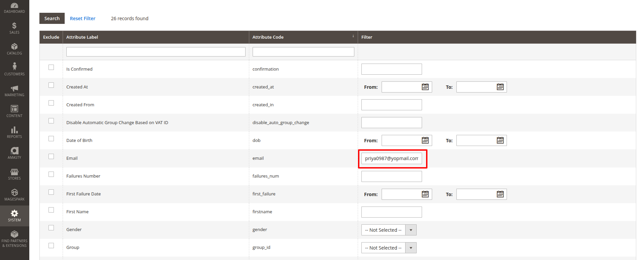Tick the Gender exclude checkbox

pos(51,228)
